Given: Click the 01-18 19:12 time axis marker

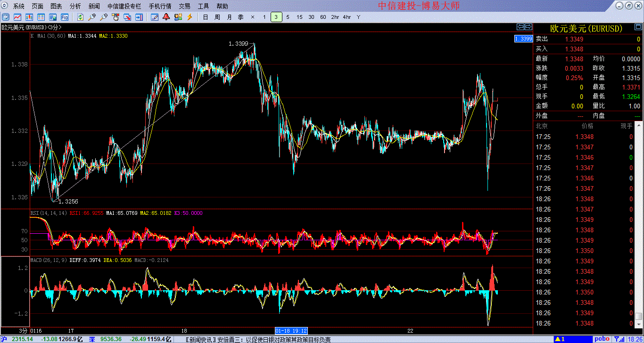Looking at the screenshot, I should point(291,331).
